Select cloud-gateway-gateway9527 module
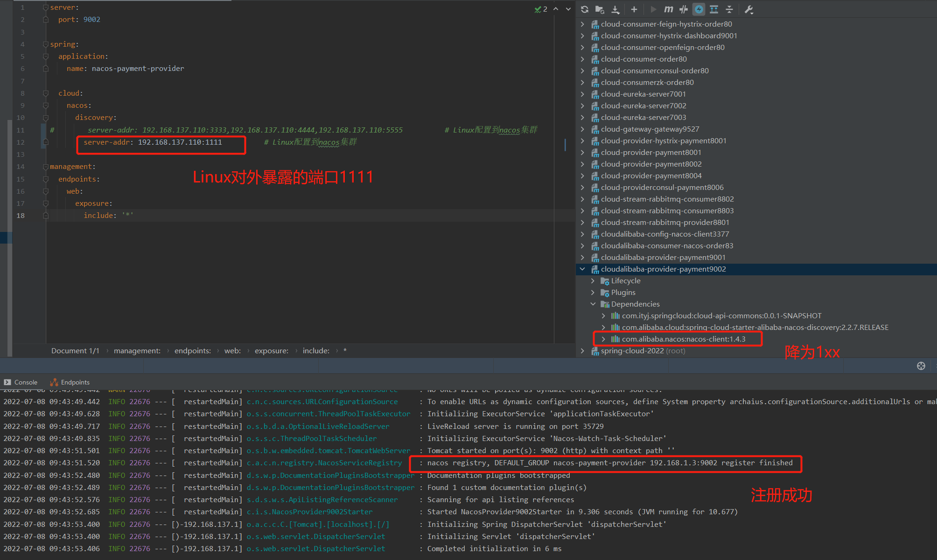Image resolution: width=937 pixels, height=560 pixels. click(650, 129)
